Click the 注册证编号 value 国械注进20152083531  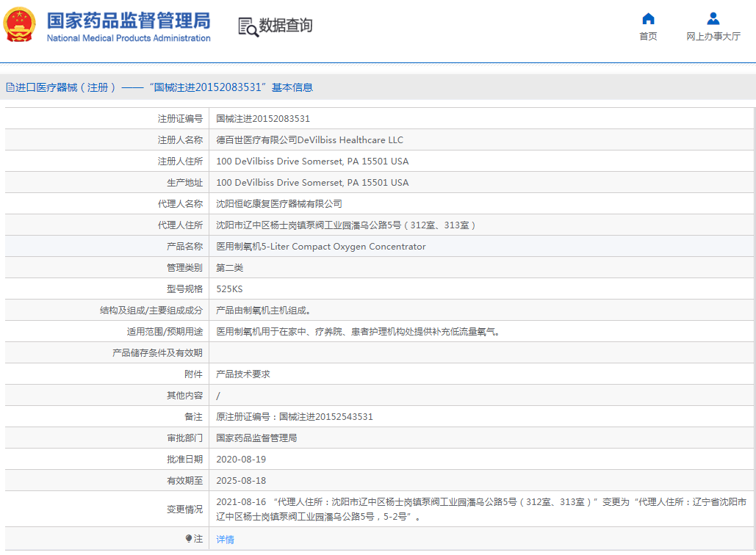(x=263, y=119)
